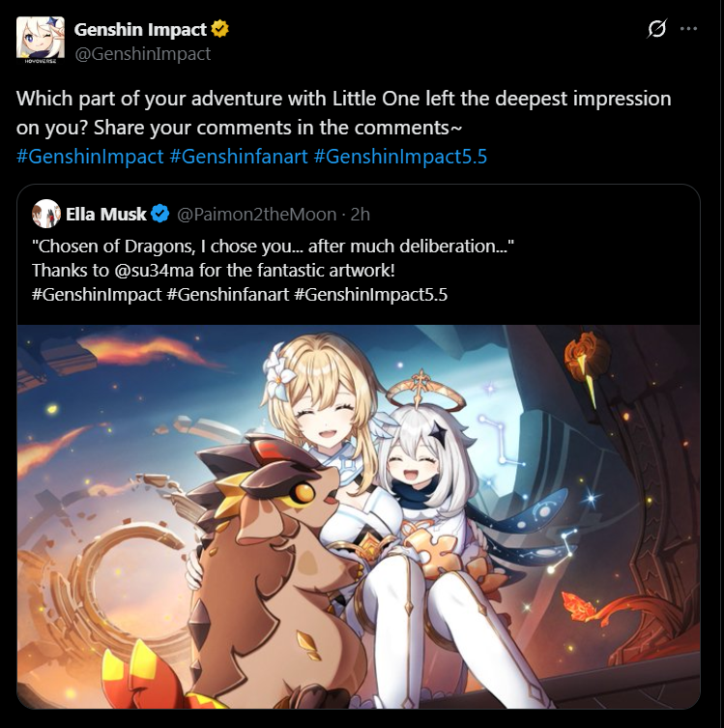Screen dimensions: 724x728
Task: Open the Genshin Impact display name
Action: point(140,29)
